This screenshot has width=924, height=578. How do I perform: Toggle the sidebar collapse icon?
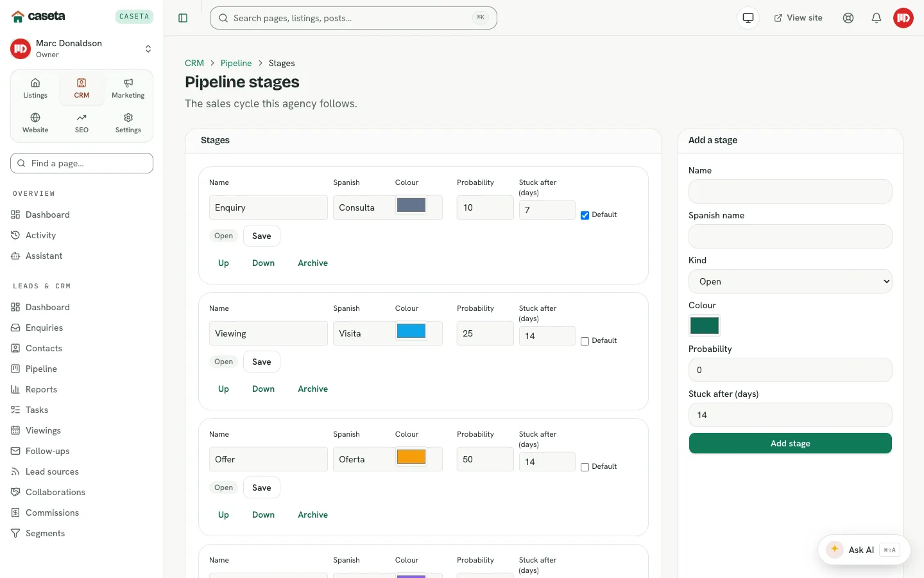click(x=183, y=18)
